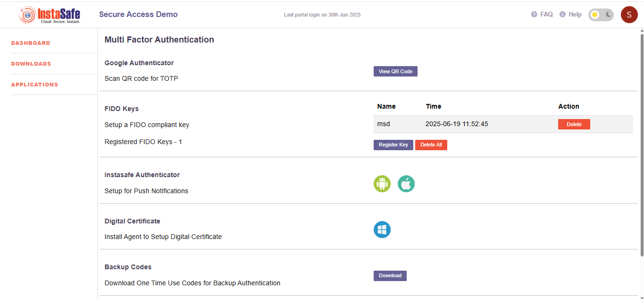Image resolution: width=644 pixels, height=299 pixels.
Task: Click Digital Certificate section title
Action: [x=133, y=221]
